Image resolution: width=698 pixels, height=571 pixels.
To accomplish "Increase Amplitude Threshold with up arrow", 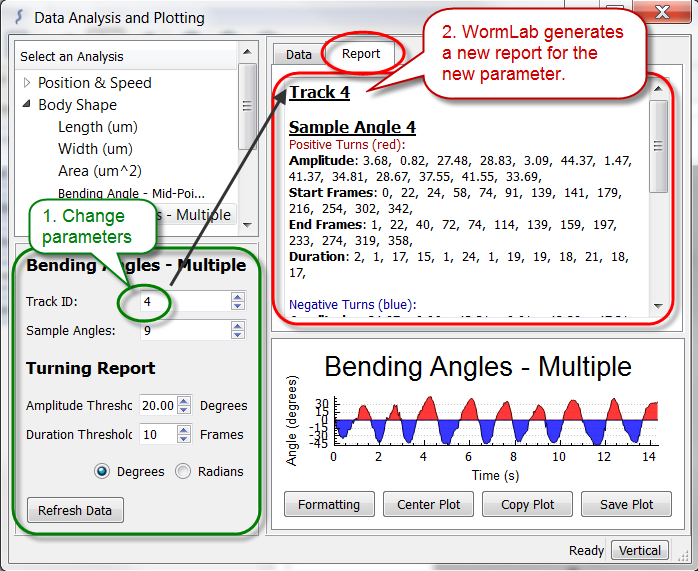I will pyautogui.click(x=184, y=401).
